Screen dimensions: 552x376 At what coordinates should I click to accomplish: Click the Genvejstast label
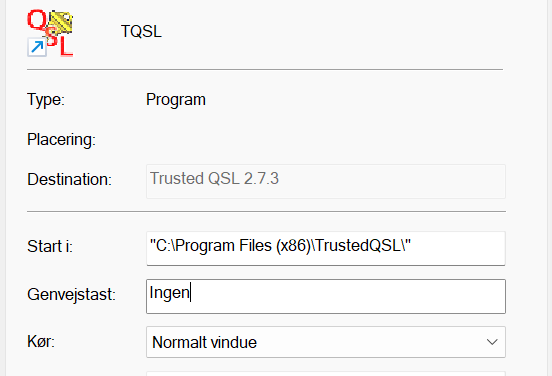pyautogui.click(x=71, y=294)
